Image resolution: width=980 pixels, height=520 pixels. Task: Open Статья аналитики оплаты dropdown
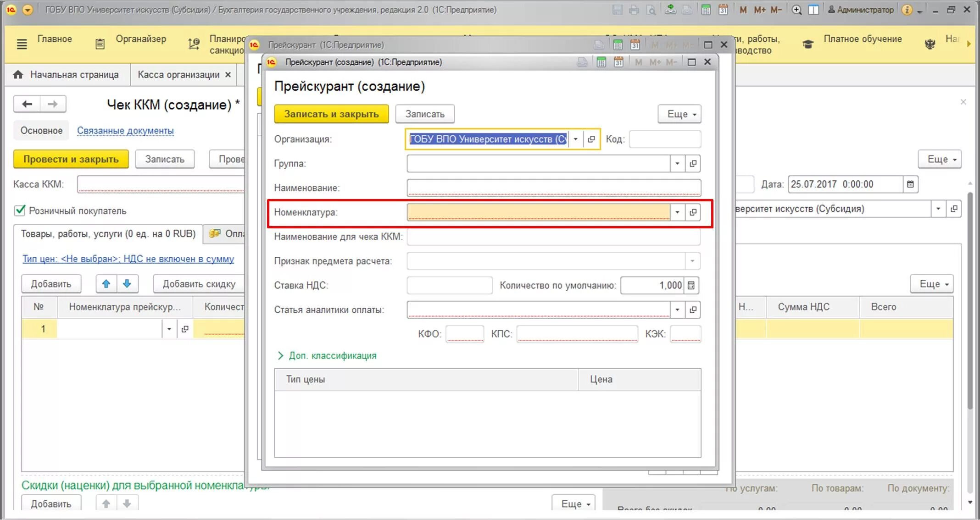pos(677,310)
